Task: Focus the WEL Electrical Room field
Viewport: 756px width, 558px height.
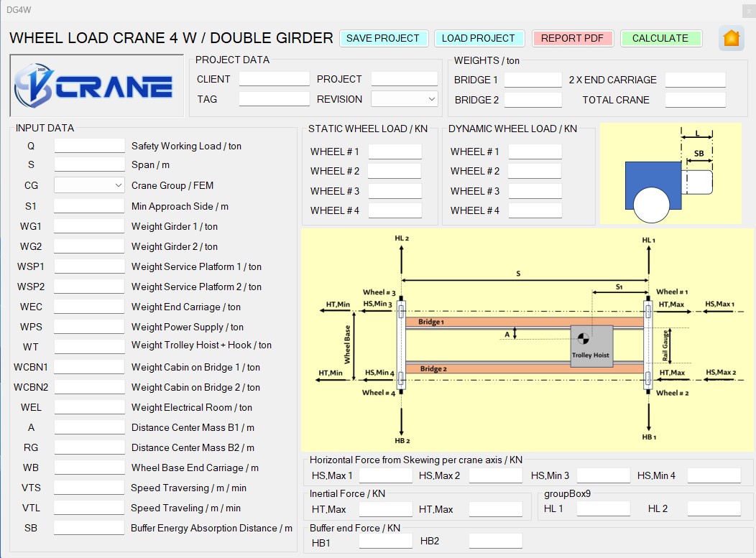Action: 89,407
